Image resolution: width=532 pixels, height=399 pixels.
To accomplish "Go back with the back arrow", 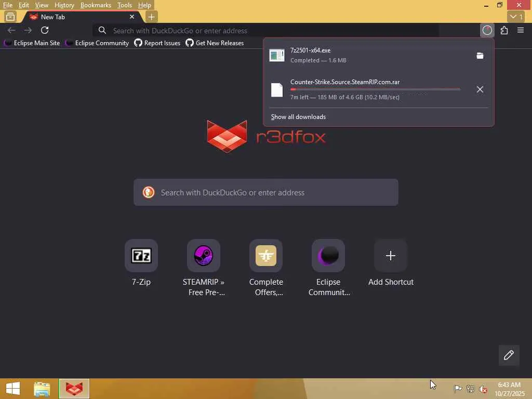I will click(x=11, y=31).
